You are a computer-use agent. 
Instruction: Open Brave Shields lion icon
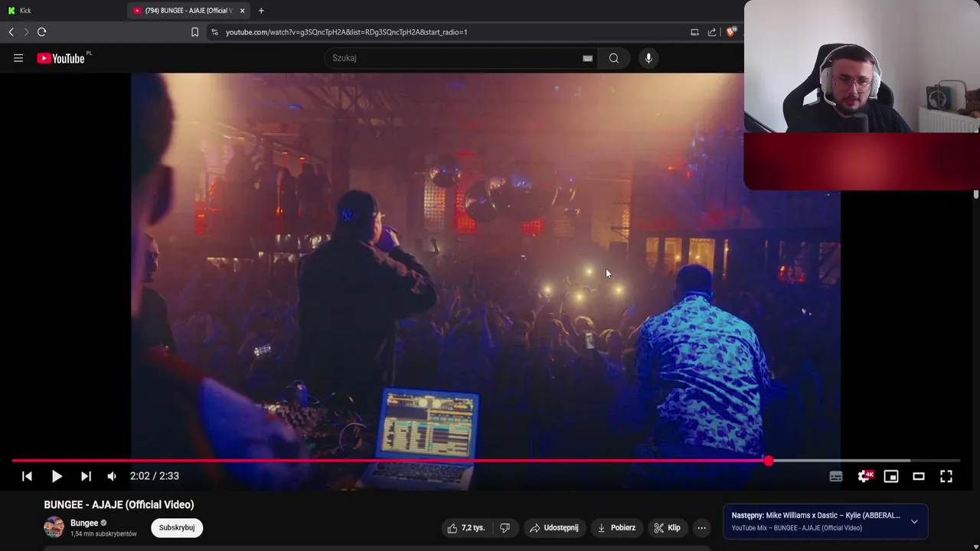tap(731, 32)
